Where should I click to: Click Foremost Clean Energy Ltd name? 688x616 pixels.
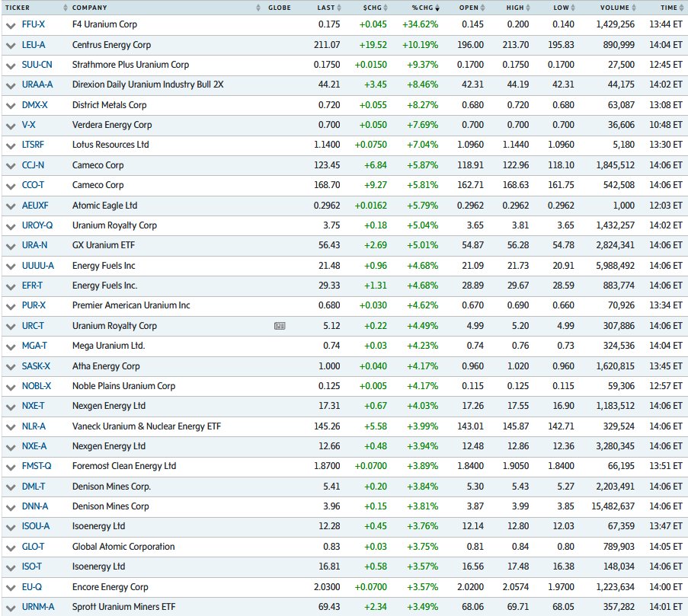124,466
